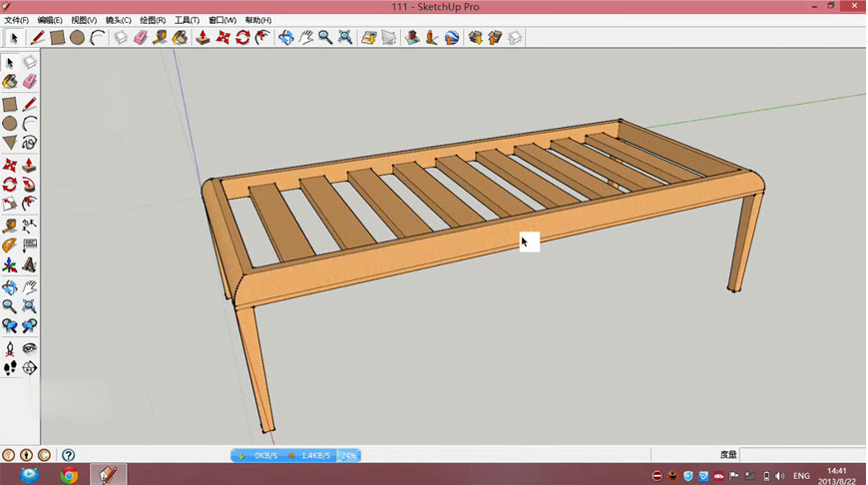This screenshot has width=868, height=485.
Task: Select the Scale tool
Action: [10, 206]
